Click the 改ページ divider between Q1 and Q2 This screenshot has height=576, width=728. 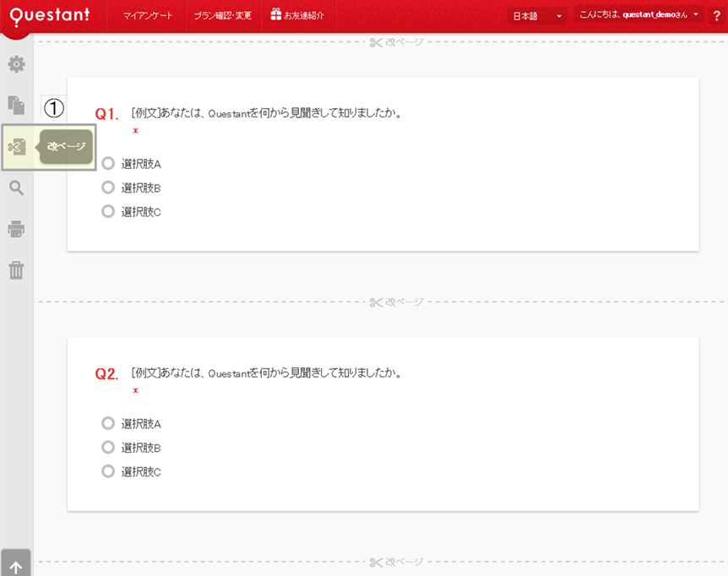(x=396, y=302)
